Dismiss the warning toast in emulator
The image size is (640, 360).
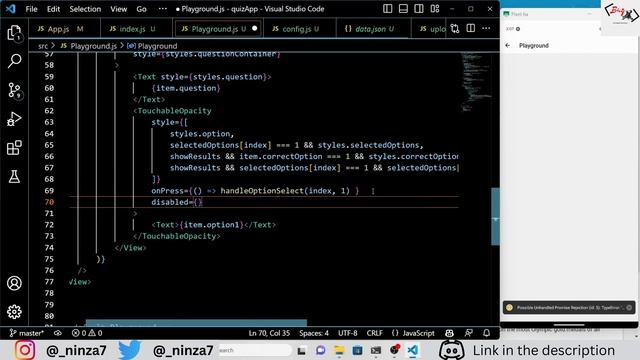click(x=629, y=307)
